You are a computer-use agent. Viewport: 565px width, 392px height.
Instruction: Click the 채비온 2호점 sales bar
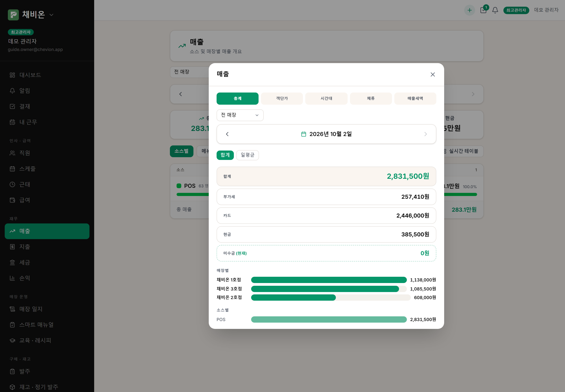pos(331,298)
